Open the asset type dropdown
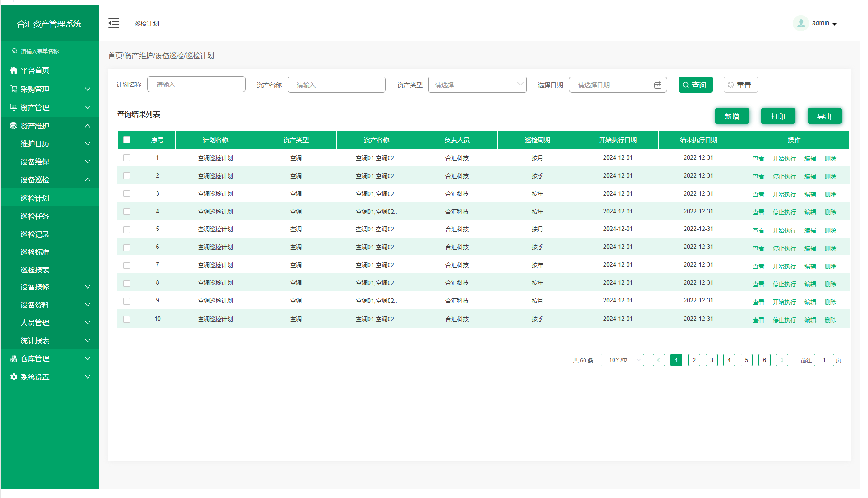The width and height of the screenshot is (868, 498). tap(477, 85)
